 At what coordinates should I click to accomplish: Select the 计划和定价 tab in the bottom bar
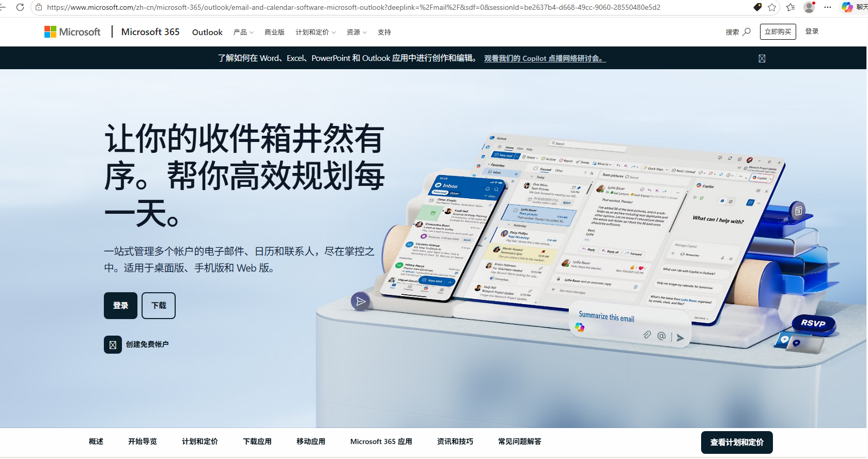click(200, 441)
